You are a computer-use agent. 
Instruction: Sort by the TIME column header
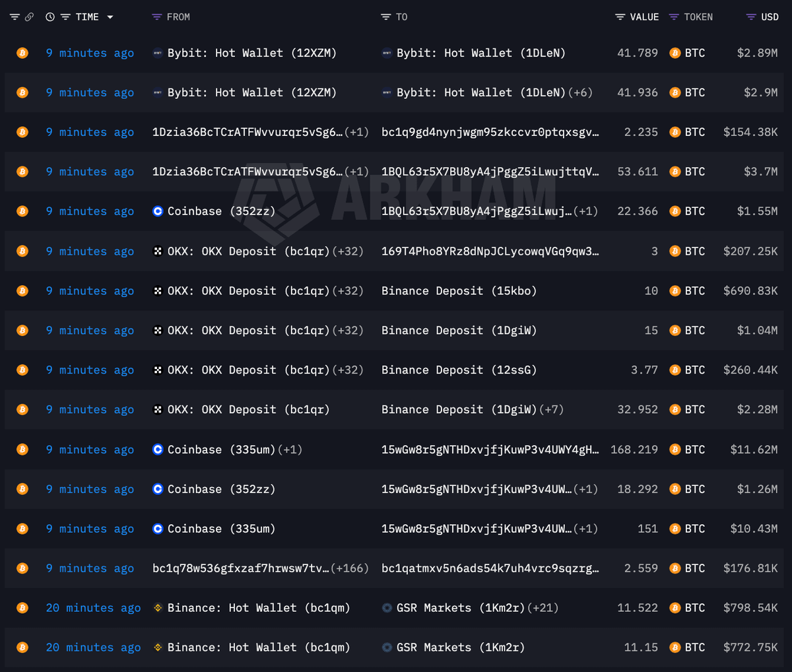click(87, 17)
